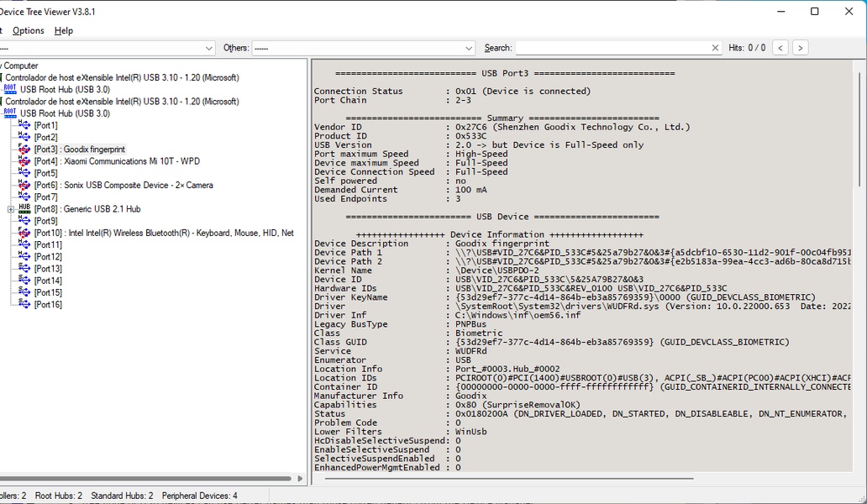Click the Port16 SuperSpeed port icon
Screen dimensions: 867x504
pyautogui.click(x=24, y=304)
